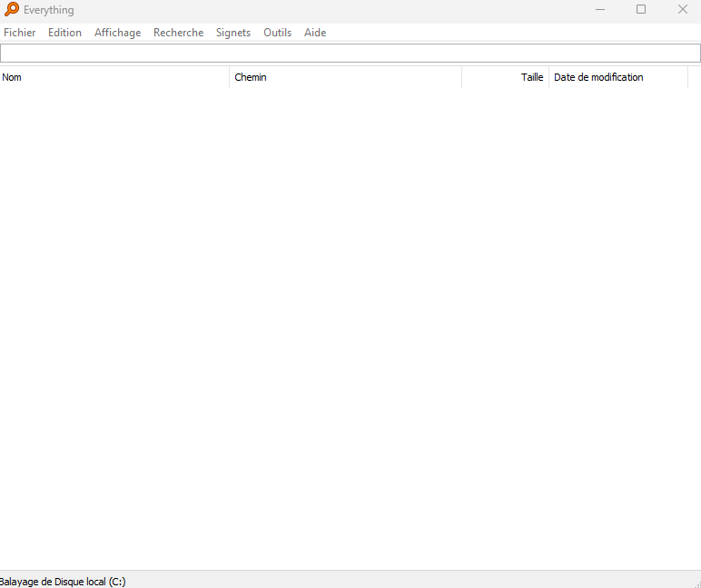Open the Recherche menu
Viewport: 701px width, 588px height.
178,33
